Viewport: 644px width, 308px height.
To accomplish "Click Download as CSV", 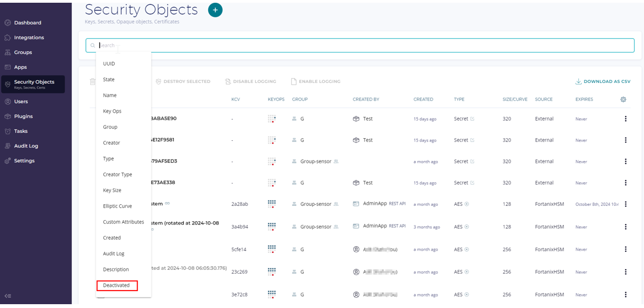I will (x=602, y=81).
